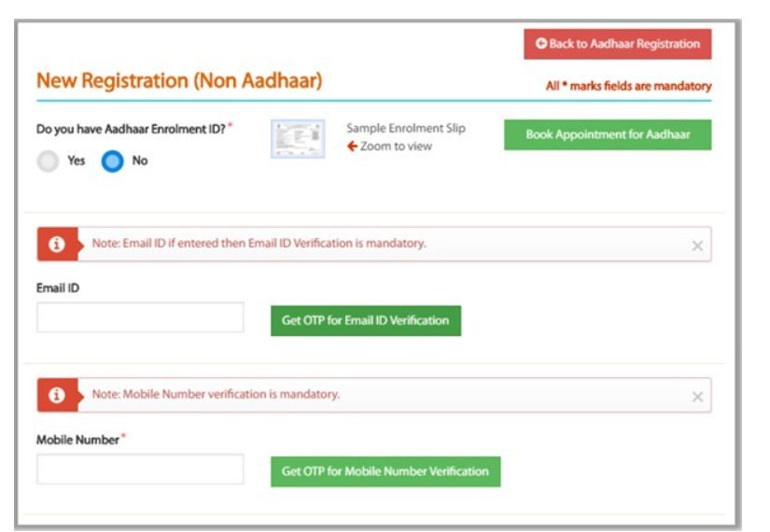Viewport: 770px width, 532px height.
Task: Focus the Mobile Number input field
Action: (140, 469)
